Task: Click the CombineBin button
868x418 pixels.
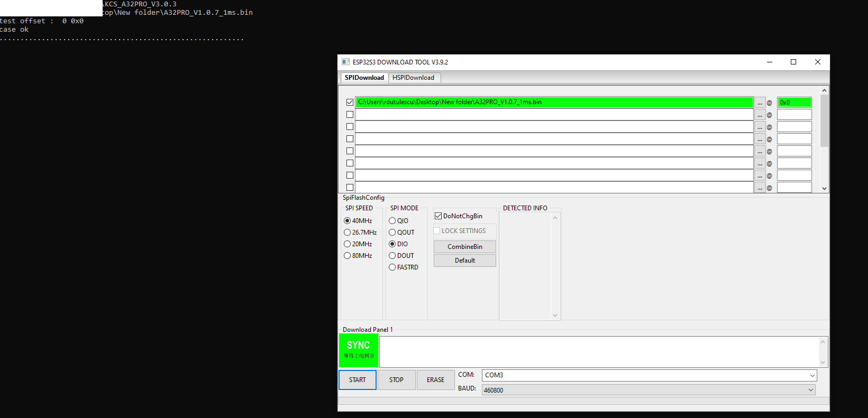Action: [464, 247]
